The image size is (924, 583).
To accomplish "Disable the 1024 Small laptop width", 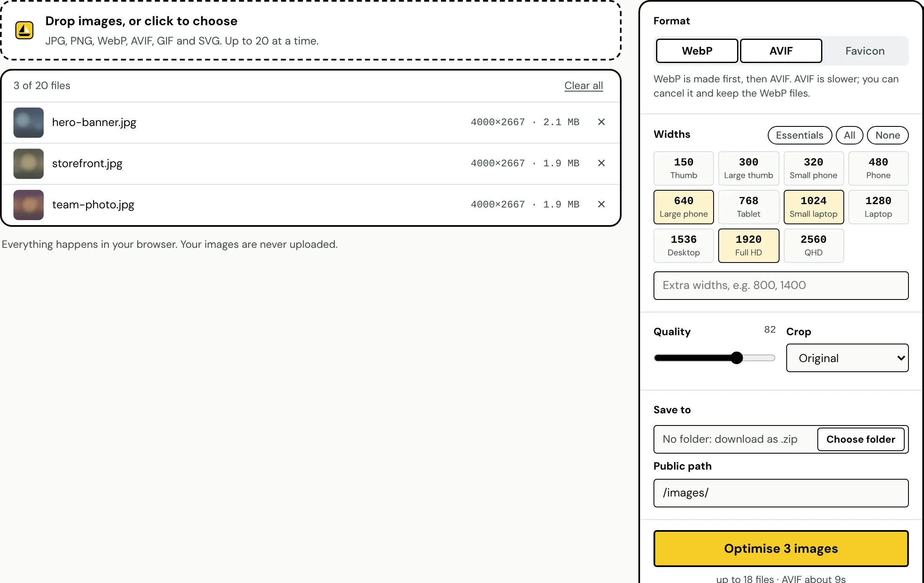I will click(x=814, y=207).
